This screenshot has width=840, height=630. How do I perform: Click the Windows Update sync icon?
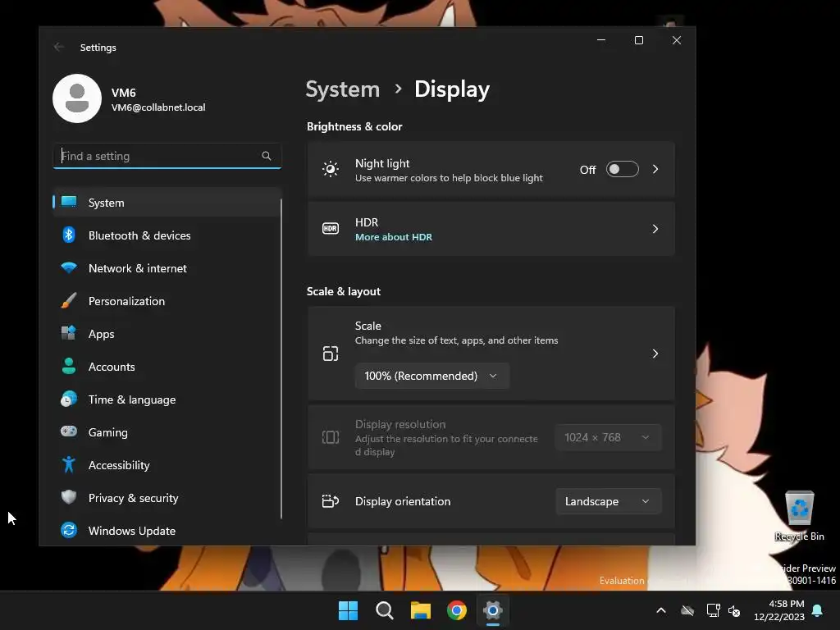click(69, 530)
